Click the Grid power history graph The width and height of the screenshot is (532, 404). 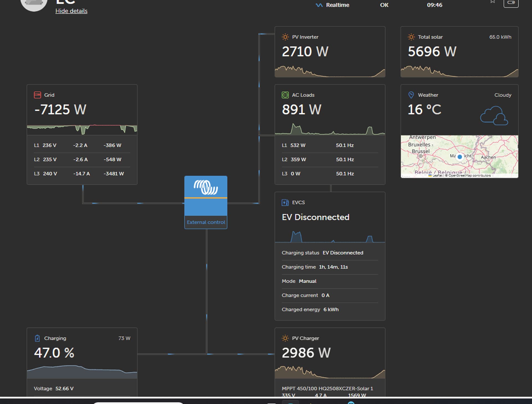(x=82, y=129)
